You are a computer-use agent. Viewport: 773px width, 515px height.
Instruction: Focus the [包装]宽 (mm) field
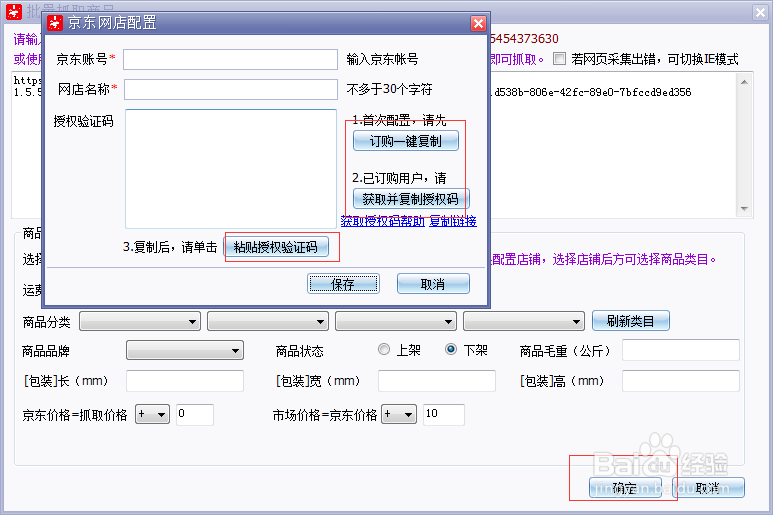(437, 381)
